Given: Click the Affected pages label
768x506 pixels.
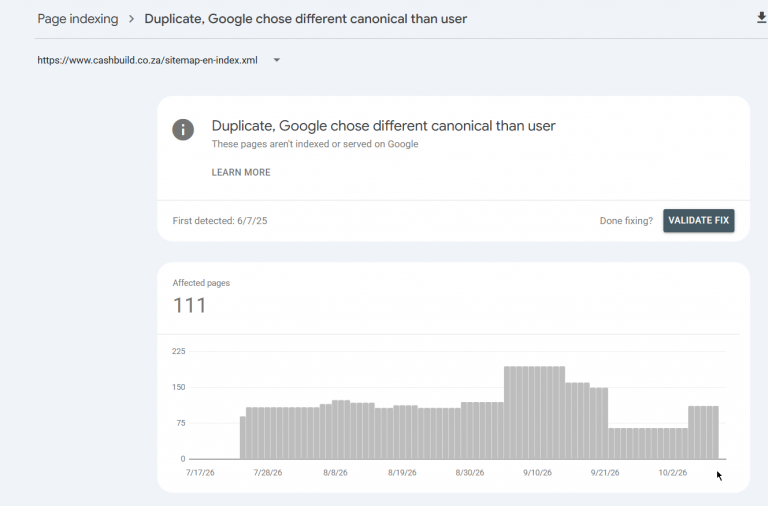Looking at the screenshot, I should pyautogui.click(x=201, y=283).
